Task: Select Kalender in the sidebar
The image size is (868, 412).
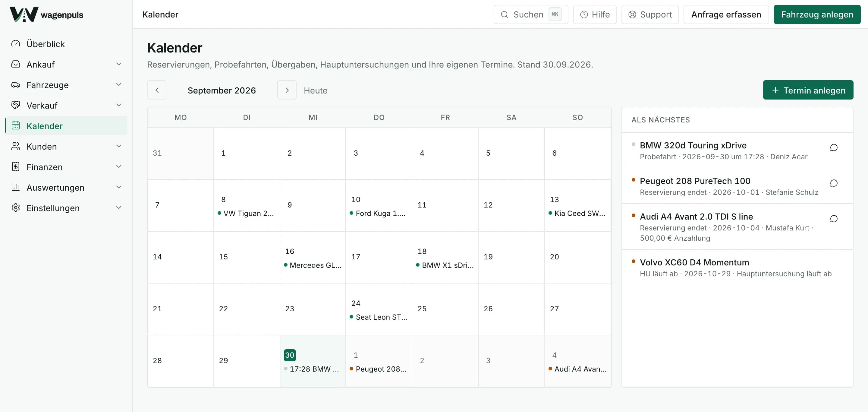Action: tap(66, 126)
